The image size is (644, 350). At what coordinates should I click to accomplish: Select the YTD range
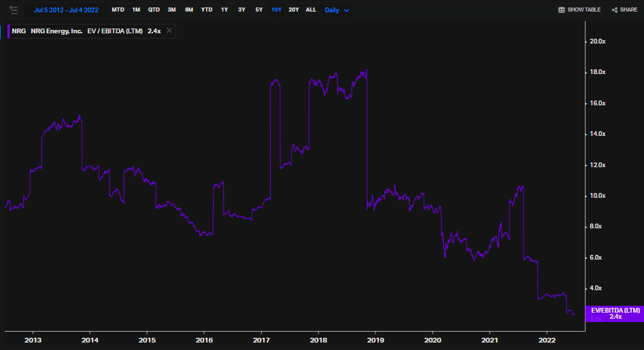[207, 10]
